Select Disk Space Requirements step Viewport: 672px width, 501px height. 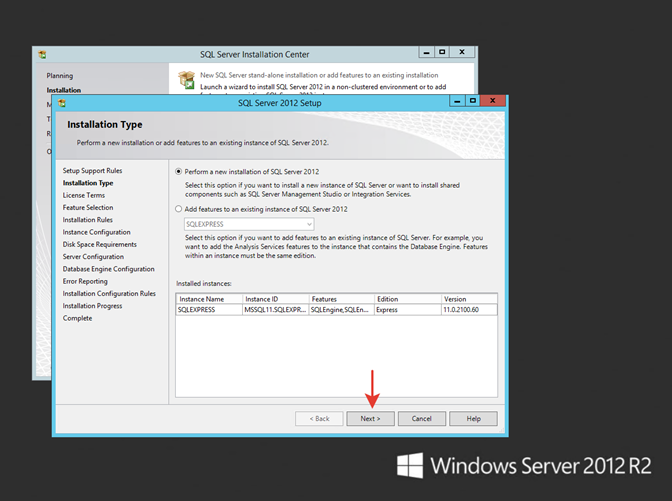pyautogui.click(x=99, y=244)
